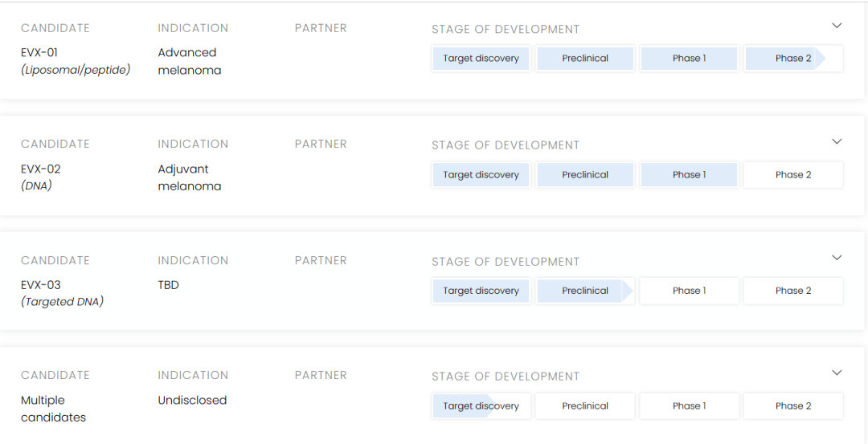The width and height of the screenshot is (868, 444).
Task: Click Candidate header in EVX-01 row
Action: [x=55, y=27]
